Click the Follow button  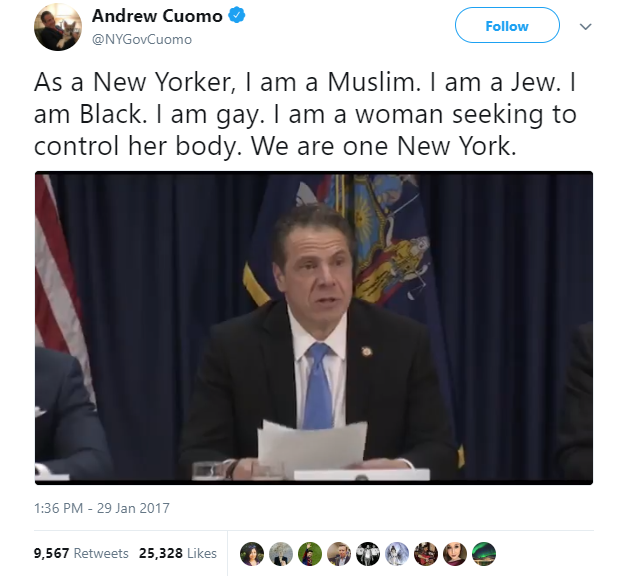point(507,26)
